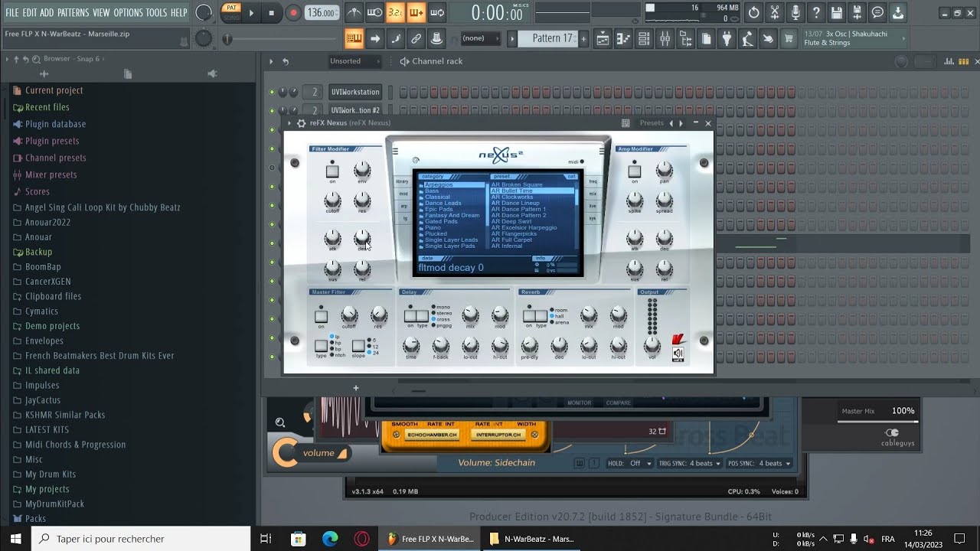Select hp filter type in Master Filter
Image resolution: width=980 pixels, height=551 pixels.
point(335,343)
